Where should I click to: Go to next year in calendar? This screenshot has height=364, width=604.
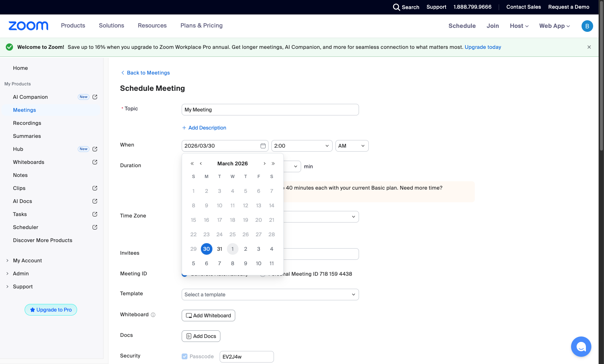[x=273, y=164]
